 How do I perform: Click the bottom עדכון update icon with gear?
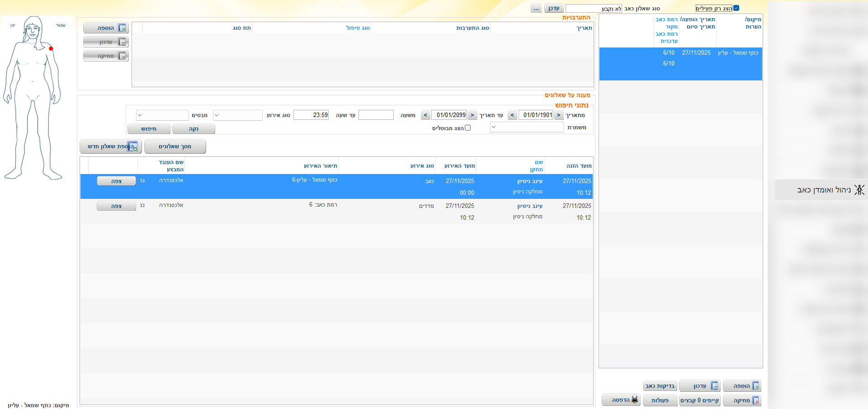click(x=714, y=386)
